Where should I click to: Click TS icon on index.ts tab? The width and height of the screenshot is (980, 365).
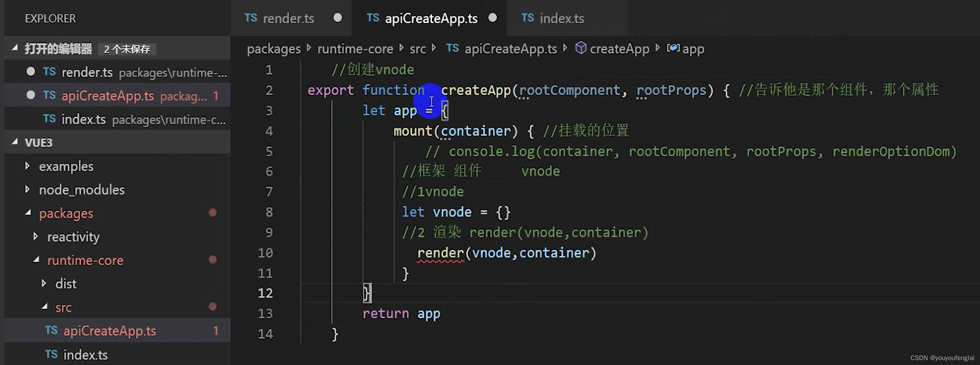(527, 18)
